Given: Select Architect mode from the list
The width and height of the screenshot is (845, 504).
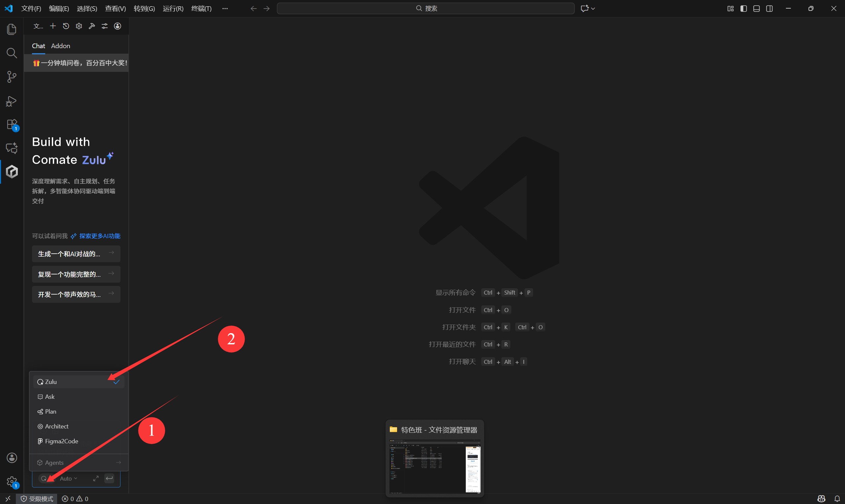Looking at the screenshot, I should pos(57,426).
